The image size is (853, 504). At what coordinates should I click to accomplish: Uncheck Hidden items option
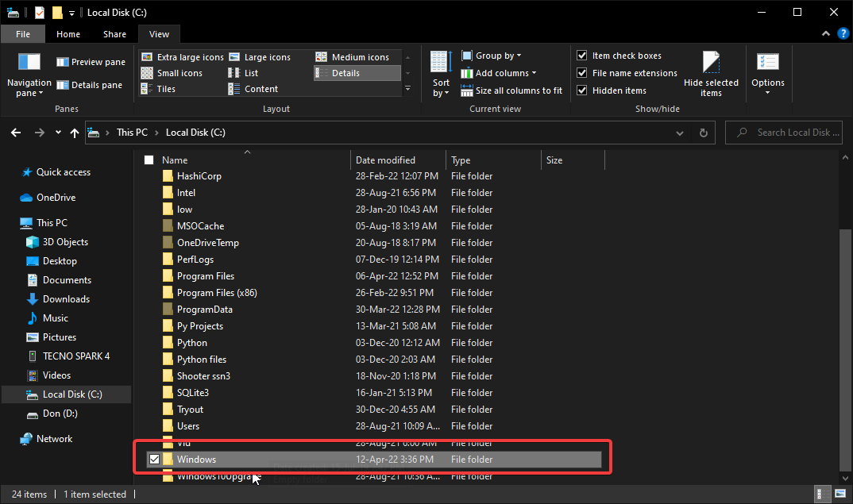581,90
